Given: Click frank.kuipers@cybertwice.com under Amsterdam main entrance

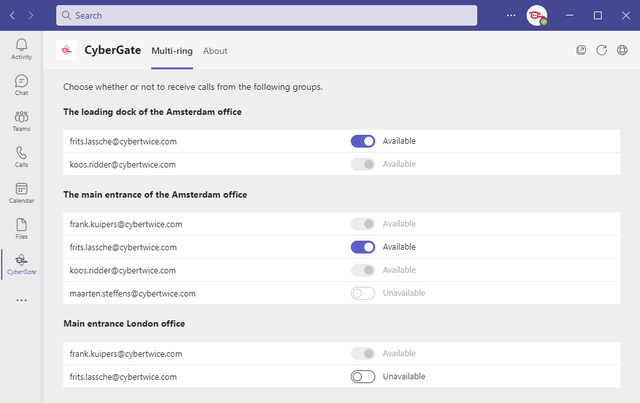Looking at the screenshot, I should tap(126, 224).
